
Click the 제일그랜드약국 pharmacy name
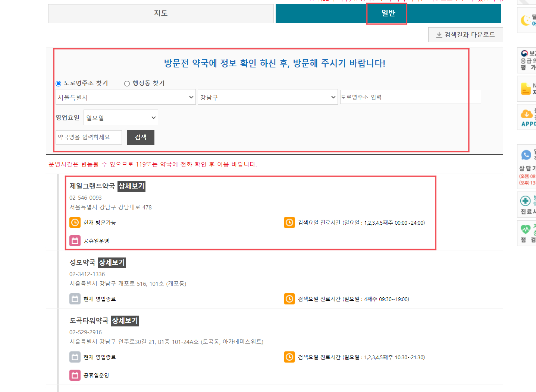coord(92,186)
